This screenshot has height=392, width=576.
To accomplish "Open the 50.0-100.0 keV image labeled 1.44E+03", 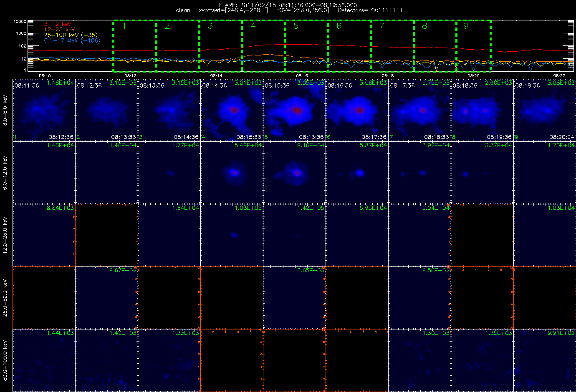I will (44, 360).
